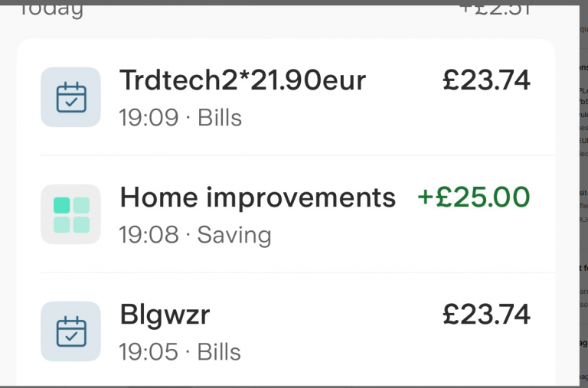588x388 pixels.
Task: Click the divider below the Trdtech2 row
Action: 298,155
